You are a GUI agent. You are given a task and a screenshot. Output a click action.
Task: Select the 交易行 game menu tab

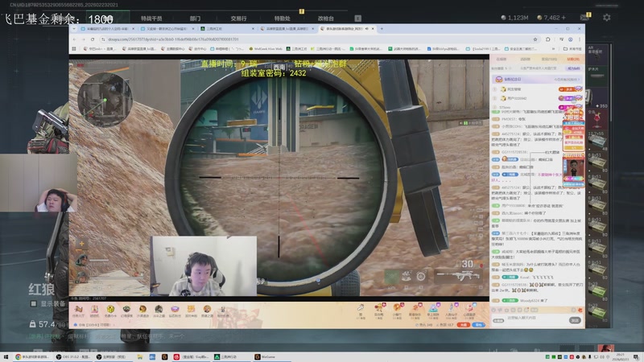click(238, 18)
